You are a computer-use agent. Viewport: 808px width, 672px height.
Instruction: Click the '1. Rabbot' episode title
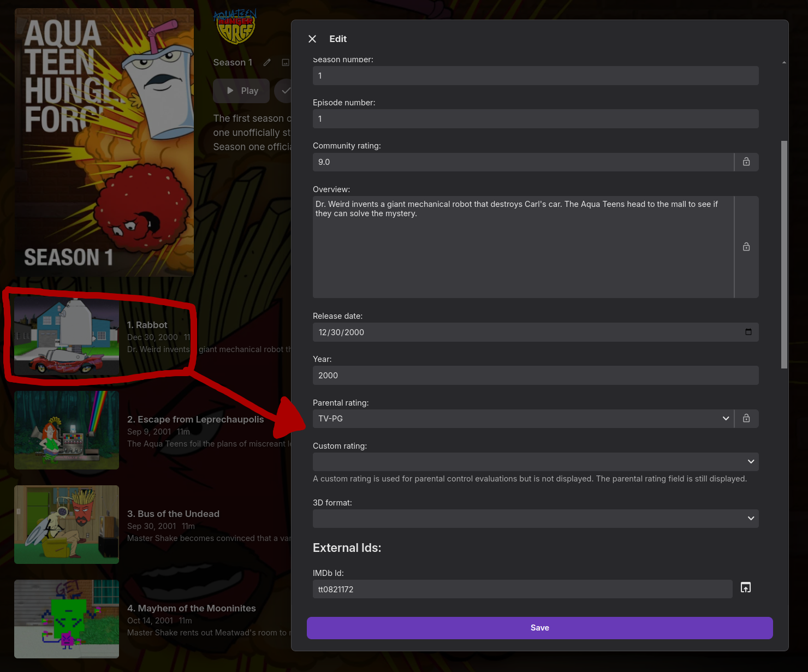point(147,325)
